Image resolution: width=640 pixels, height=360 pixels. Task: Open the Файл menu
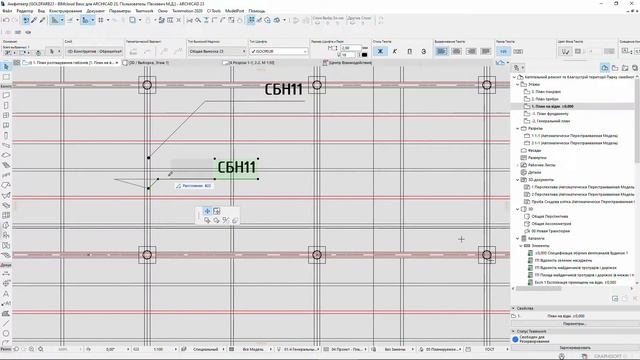pos(7,11)
